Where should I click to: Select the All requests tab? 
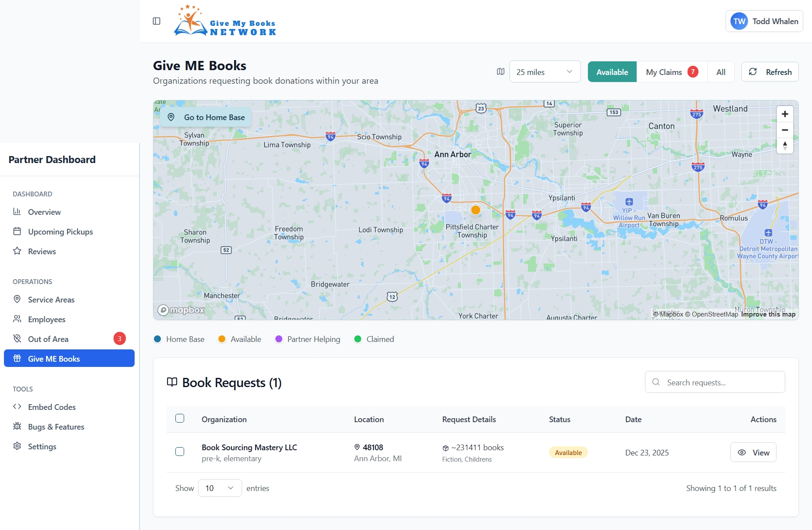click(x=721, y=71)
